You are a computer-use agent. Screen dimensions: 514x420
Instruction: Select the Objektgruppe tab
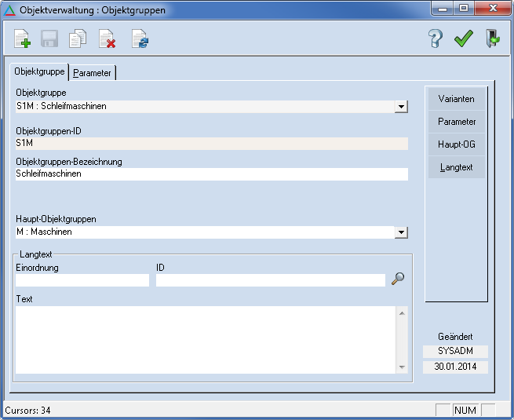[x=39, y=71]
